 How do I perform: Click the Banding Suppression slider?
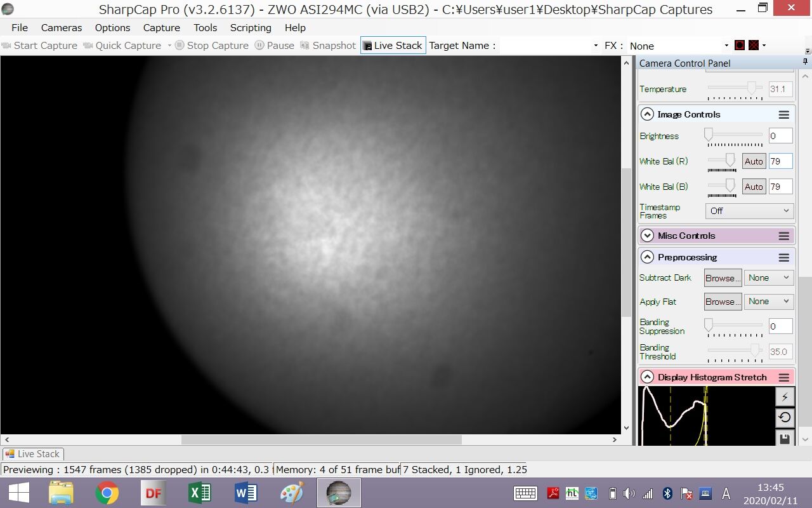(x=735, y=325)
